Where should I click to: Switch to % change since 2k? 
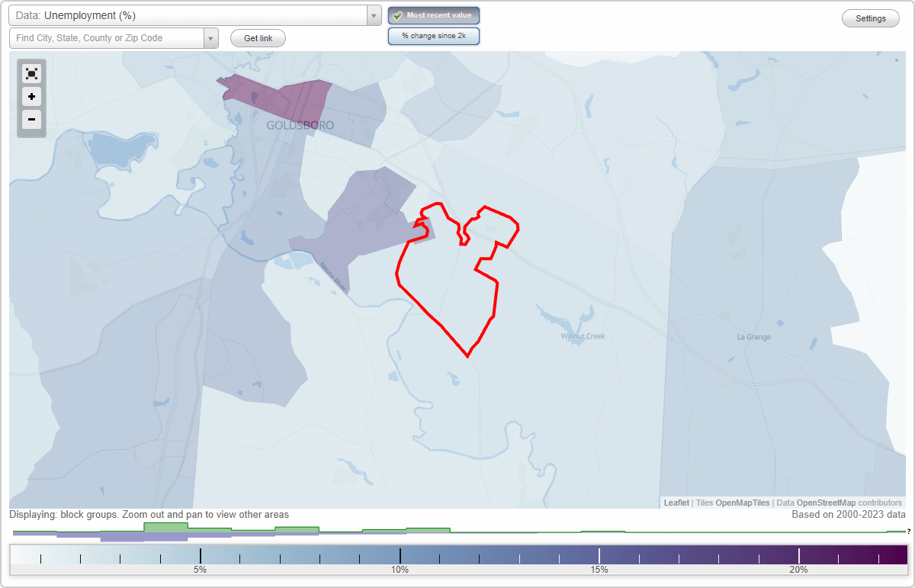point(434,36)
